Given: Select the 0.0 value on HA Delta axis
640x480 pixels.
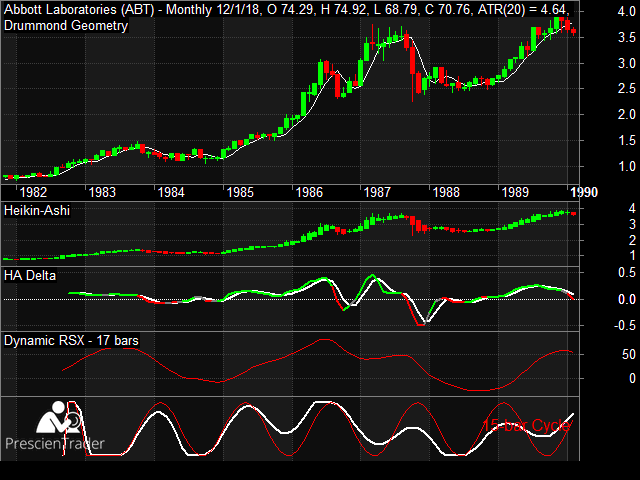Looking at the screenshot, I should (627, 300).
